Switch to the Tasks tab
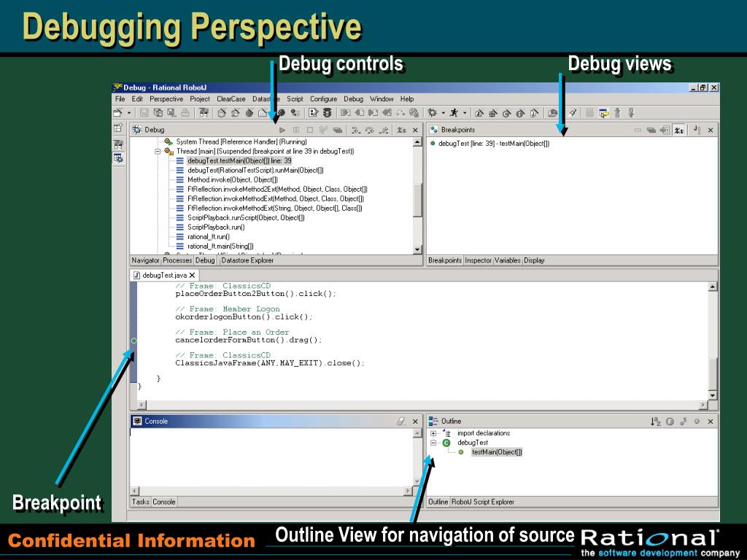Screen dimensions: 747x560 141,502
